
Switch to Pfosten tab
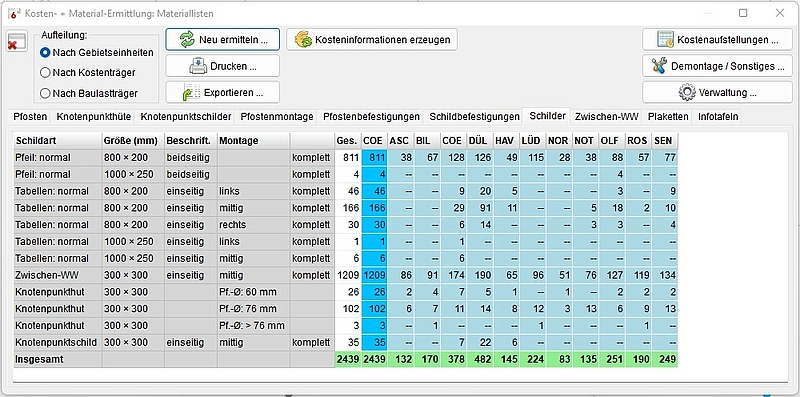[x=31, y=117]
